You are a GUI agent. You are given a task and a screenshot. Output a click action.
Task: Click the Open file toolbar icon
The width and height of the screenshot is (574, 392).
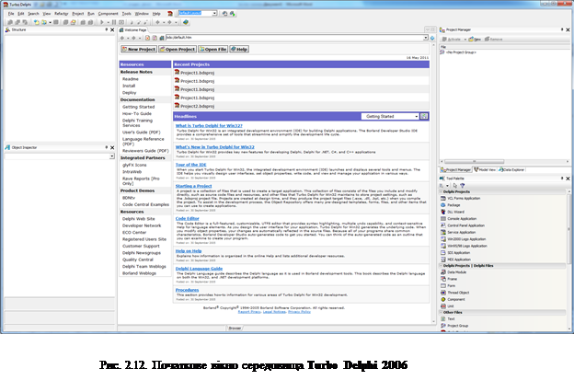point(44,22)
